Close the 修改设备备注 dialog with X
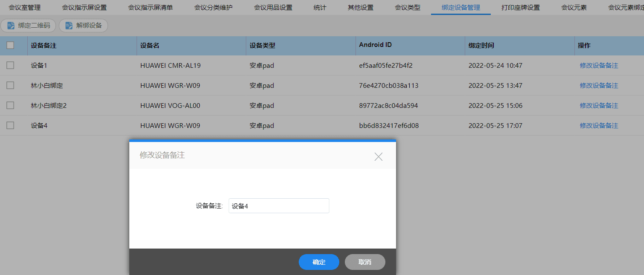The image size is (644, 275). tap(379, 156)
